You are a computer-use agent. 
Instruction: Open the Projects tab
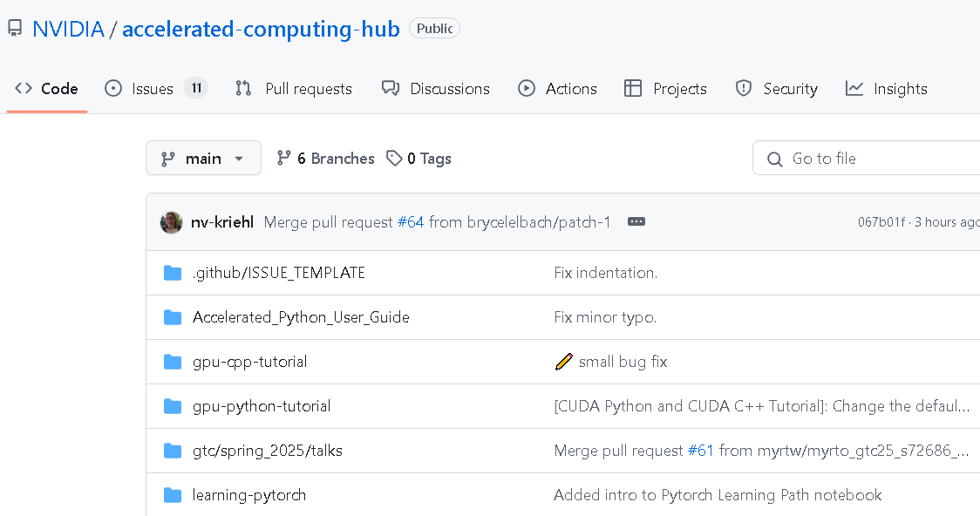(x=666, y=89)
